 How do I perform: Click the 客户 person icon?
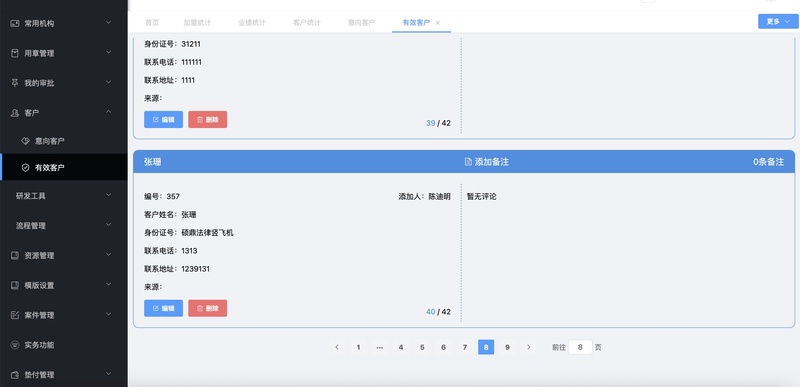click(x=15, y=113)
